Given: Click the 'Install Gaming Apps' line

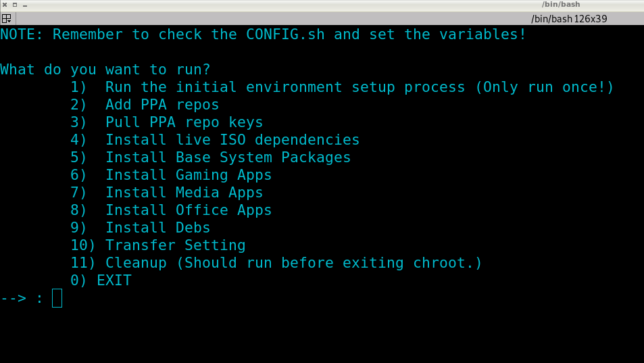Looking at the screenshot, I should (171, 175).
